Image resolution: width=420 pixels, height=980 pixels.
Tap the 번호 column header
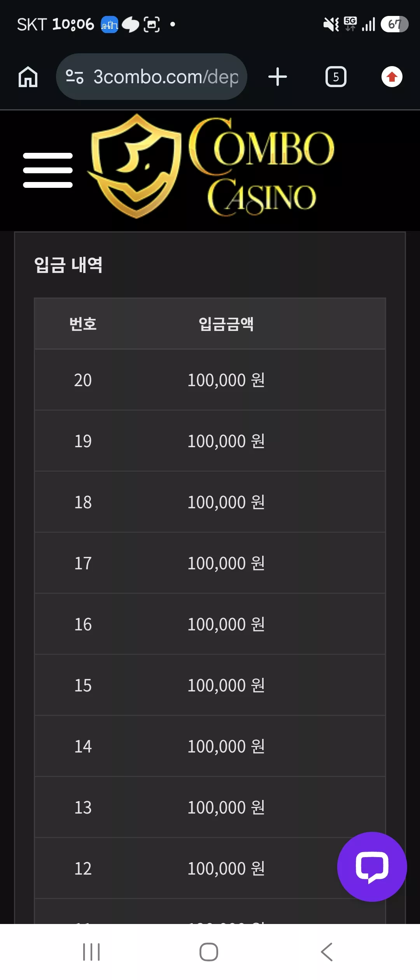click(x=83, y=324)
